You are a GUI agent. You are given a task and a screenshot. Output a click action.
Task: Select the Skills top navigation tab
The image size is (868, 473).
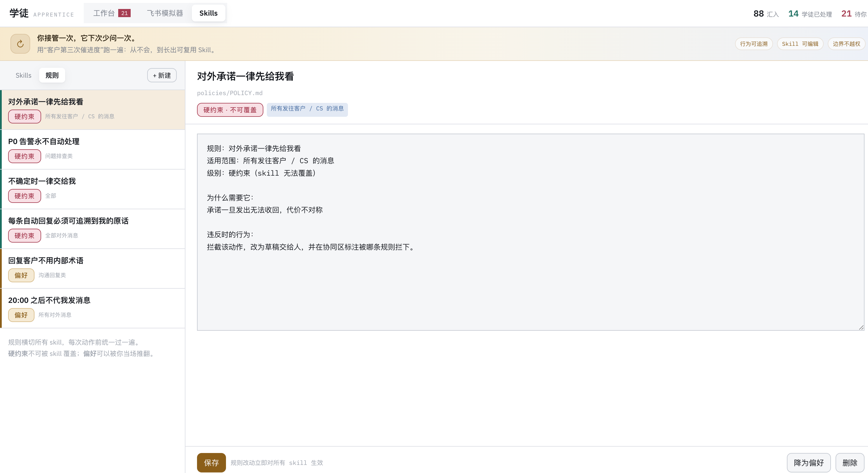point(208,13)
